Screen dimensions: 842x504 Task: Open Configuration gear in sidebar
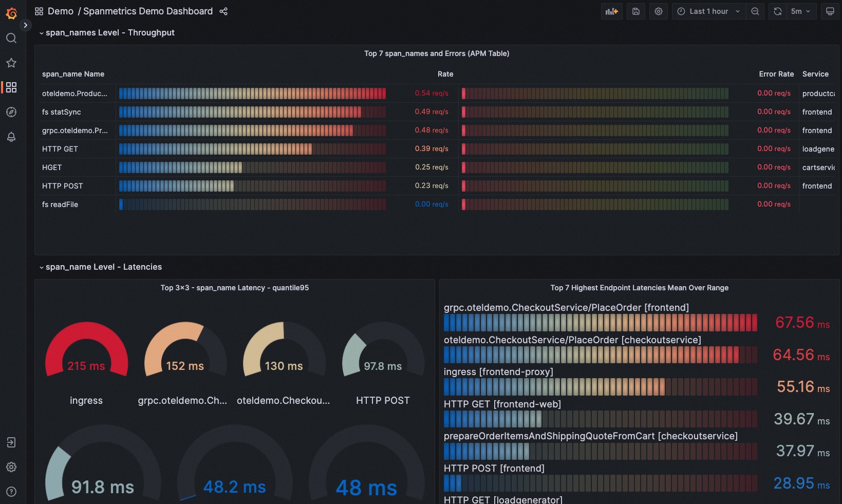point(11,467)
